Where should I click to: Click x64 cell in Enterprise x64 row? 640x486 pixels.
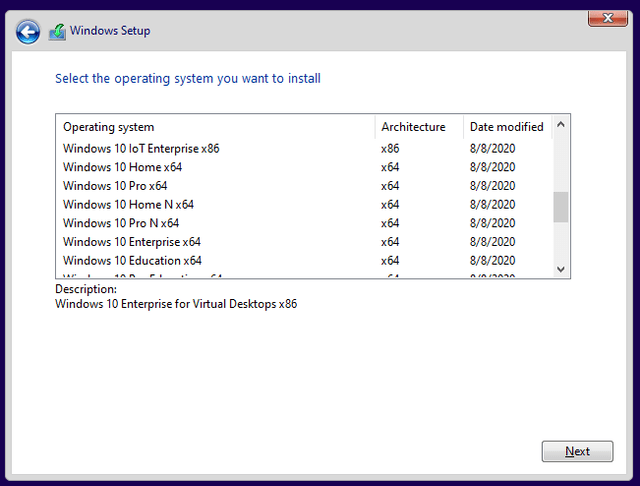tap(390, 242)
